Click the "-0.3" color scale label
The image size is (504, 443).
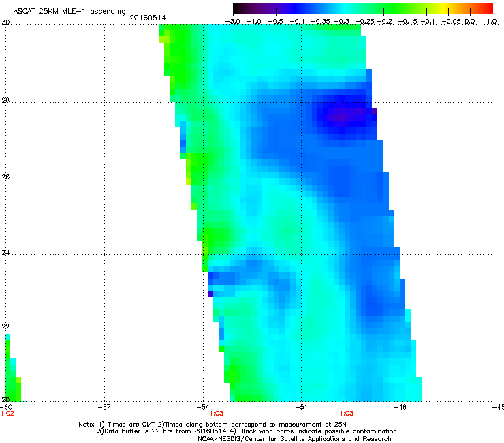pyautogui.click(x=341, y=22)
